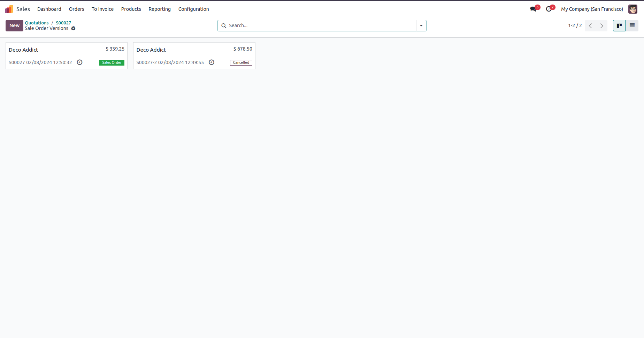Image resolution: width=644 pixels, height=338 pixels.
Task: Click S00027-2 02/08/2024 12:49:55 text
Action: coord(170,62)
